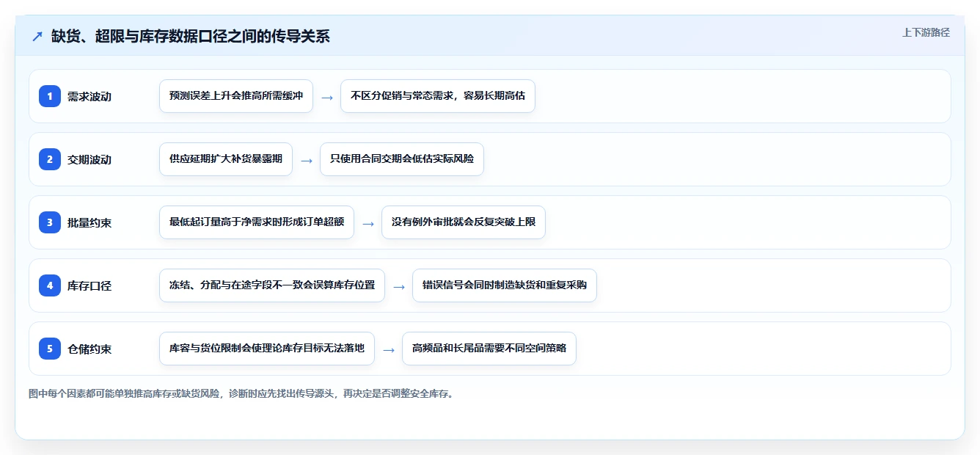Click the number 1 badge

coord(50,96)
